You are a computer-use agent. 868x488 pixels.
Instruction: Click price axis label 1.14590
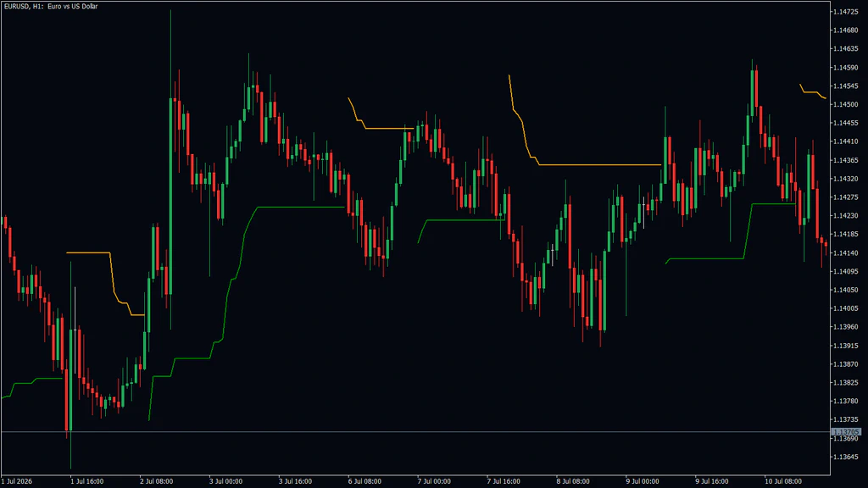point(846,68)
